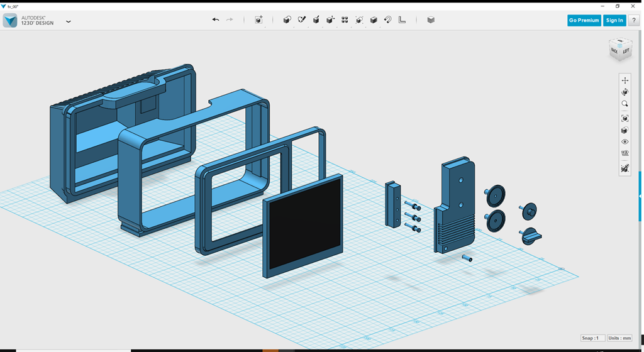This screenshot has height=352, width=644.
Task: Click the Fit to view icon
Action: tap(625, 118)
